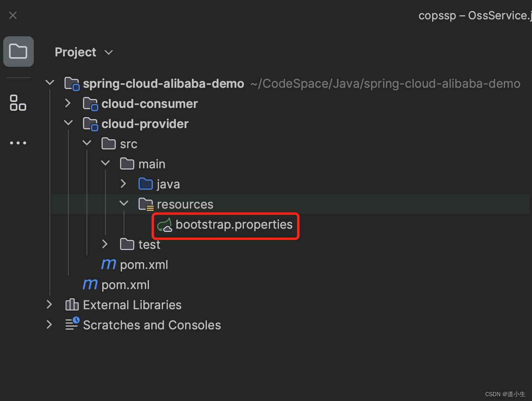Image resolution: width=532 pixels, height=401 pixels.
Task: Open the Structure tool window icon
Action: click(x=18, y=103)
